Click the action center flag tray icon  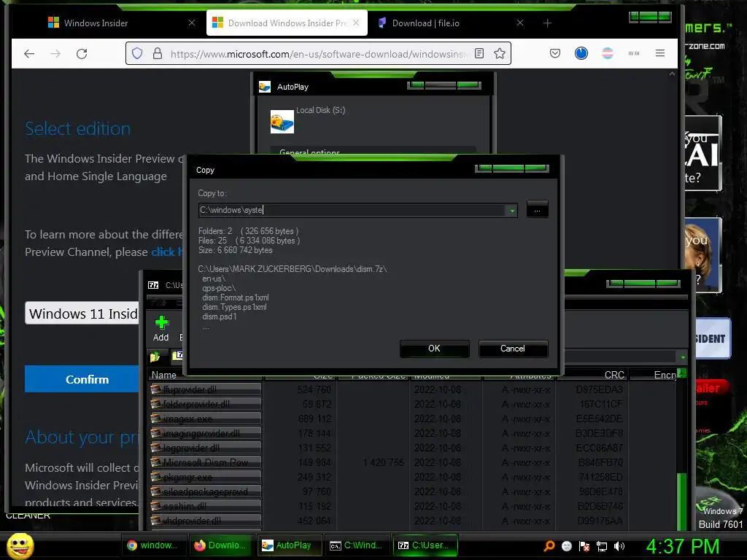(584, 546)
